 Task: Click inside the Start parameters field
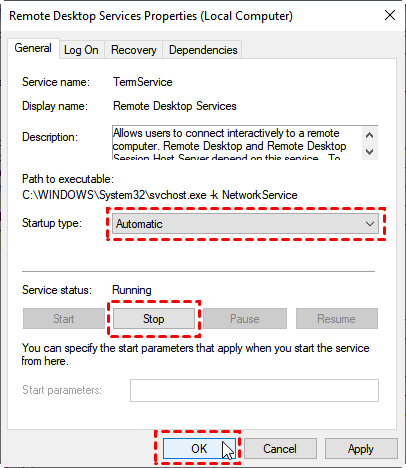coord(254,390)
